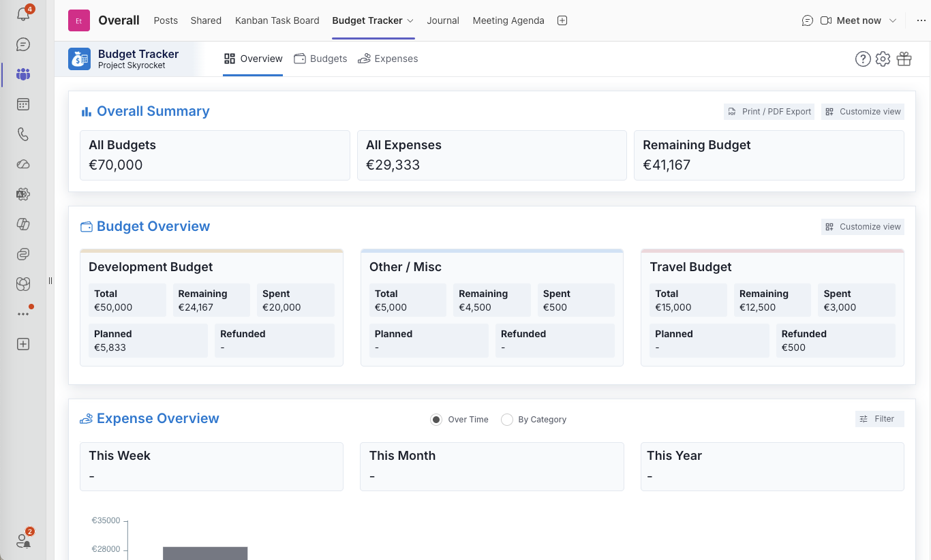Click the sidebar collapse handle

(50, 281)
